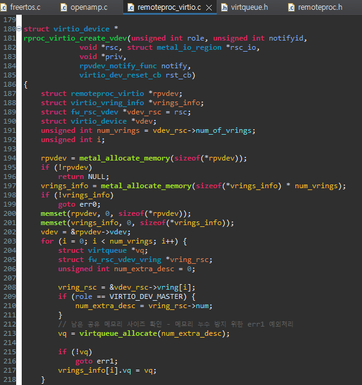Viewport: 362px width, 385px height.
Task: Click the C file icon on openamp.c tab
Action: pyautogui.click(x=64, y=7)
